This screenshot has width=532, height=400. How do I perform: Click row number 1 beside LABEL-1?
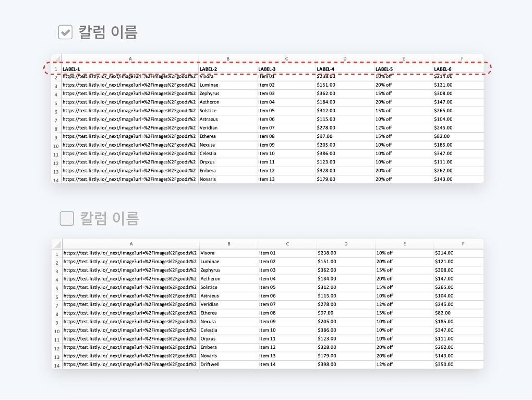56,69
